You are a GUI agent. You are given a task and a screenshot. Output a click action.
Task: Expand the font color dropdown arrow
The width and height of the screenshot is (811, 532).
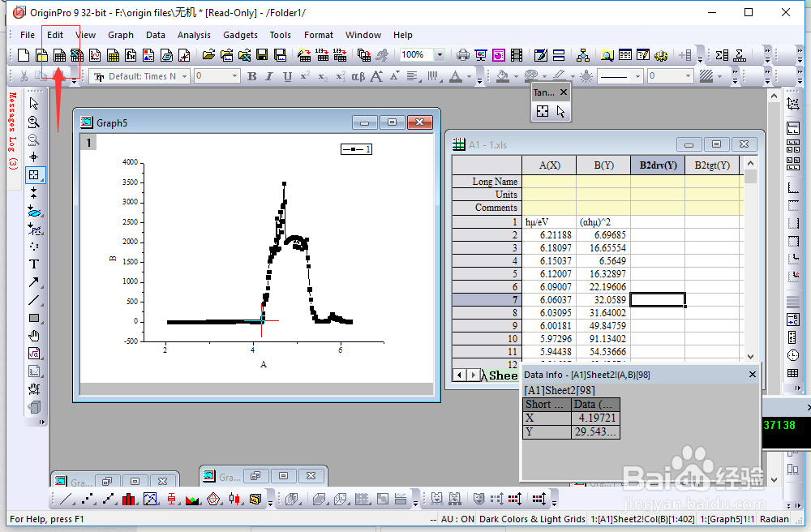coord(469,77)
